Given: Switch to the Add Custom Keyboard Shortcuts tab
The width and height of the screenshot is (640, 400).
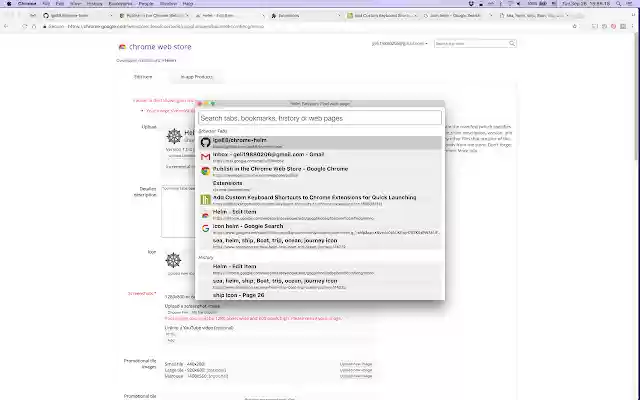Looking at the screenshot, I should tap(382, 16).
